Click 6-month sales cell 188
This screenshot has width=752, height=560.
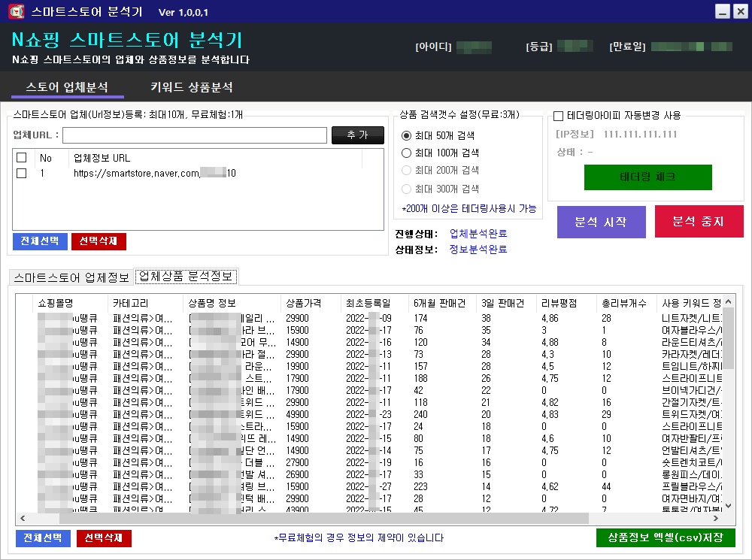coord(420,378)
